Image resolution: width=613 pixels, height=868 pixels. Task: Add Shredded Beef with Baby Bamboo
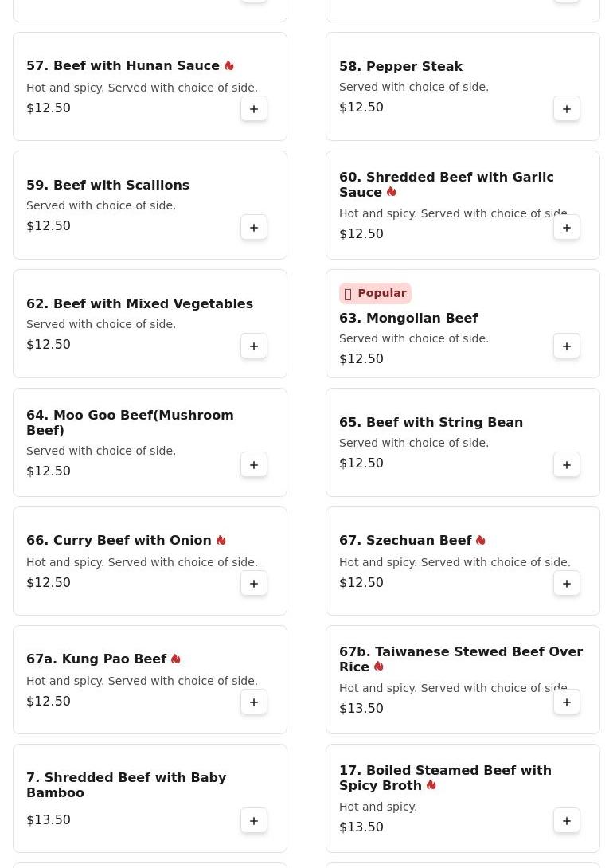pos(254,821)
